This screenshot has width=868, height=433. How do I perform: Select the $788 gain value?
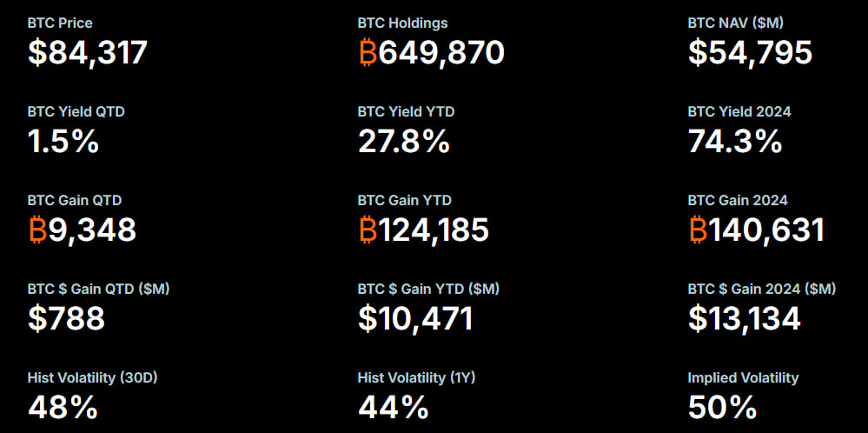click(x=66, y=318)
